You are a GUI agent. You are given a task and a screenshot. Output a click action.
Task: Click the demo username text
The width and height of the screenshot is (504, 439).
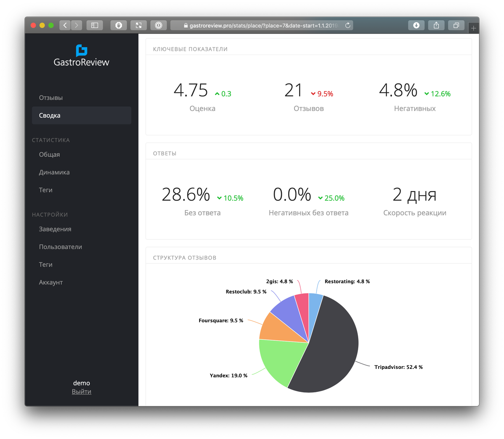click(81, 383)
